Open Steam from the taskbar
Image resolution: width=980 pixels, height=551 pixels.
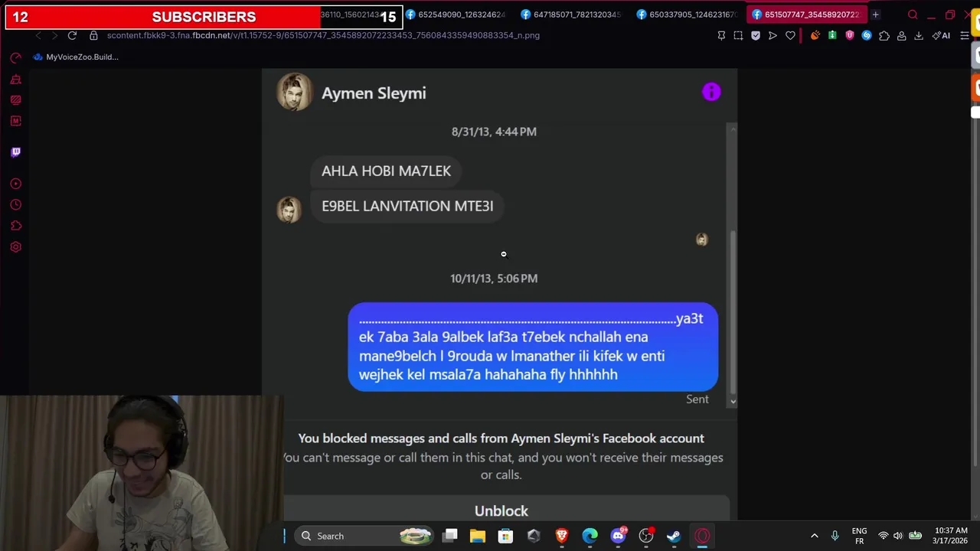(674, 536)
